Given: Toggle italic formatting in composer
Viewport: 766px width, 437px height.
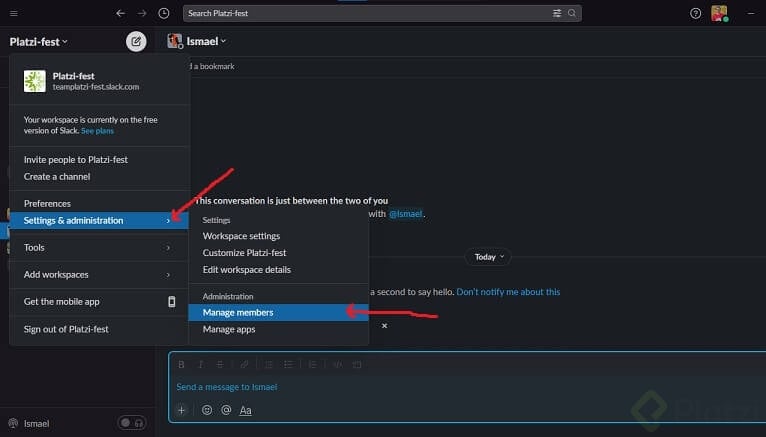Looking at the screenshot, I should pyautogui.click(x=200, y=364).
